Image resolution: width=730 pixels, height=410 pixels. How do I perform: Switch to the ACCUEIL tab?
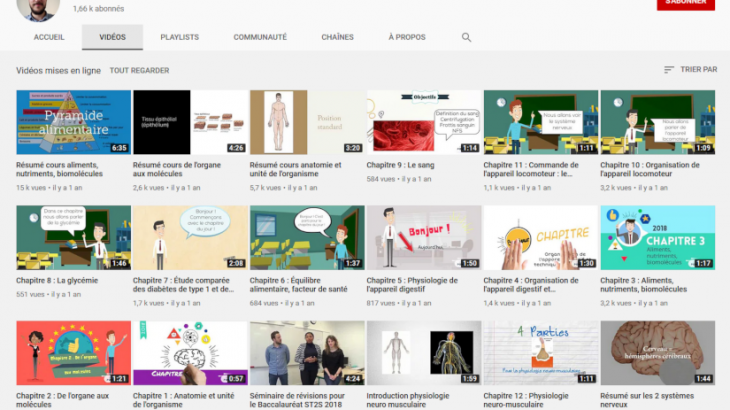coord(49,37)
